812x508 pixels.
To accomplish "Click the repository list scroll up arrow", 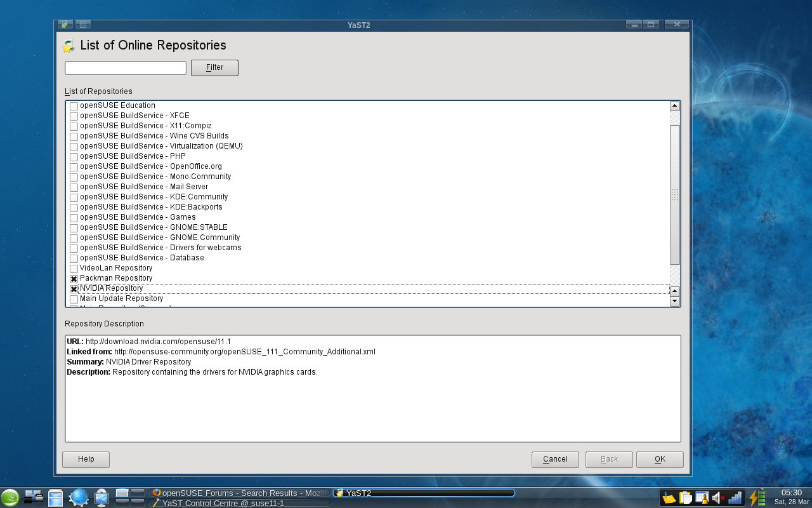I will [x=675, y=106].
